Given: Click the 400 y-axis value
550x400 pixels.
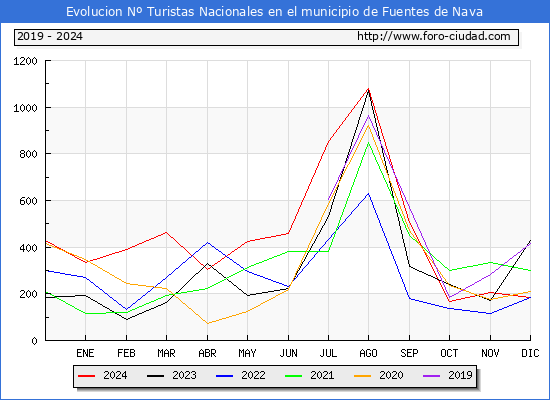Looking at the screenshot, I should [x=28, y=248].
